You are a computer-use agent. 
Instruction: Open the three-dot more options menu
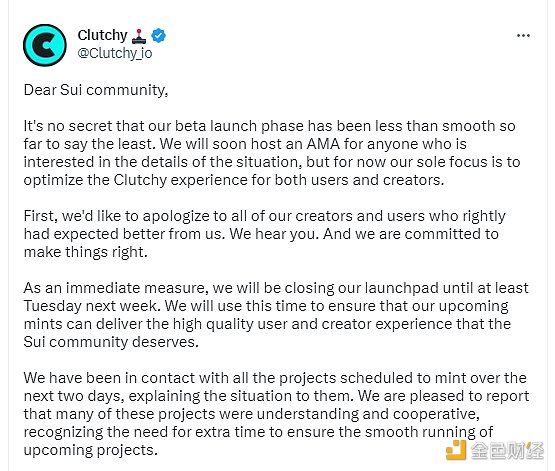(523, 35)
